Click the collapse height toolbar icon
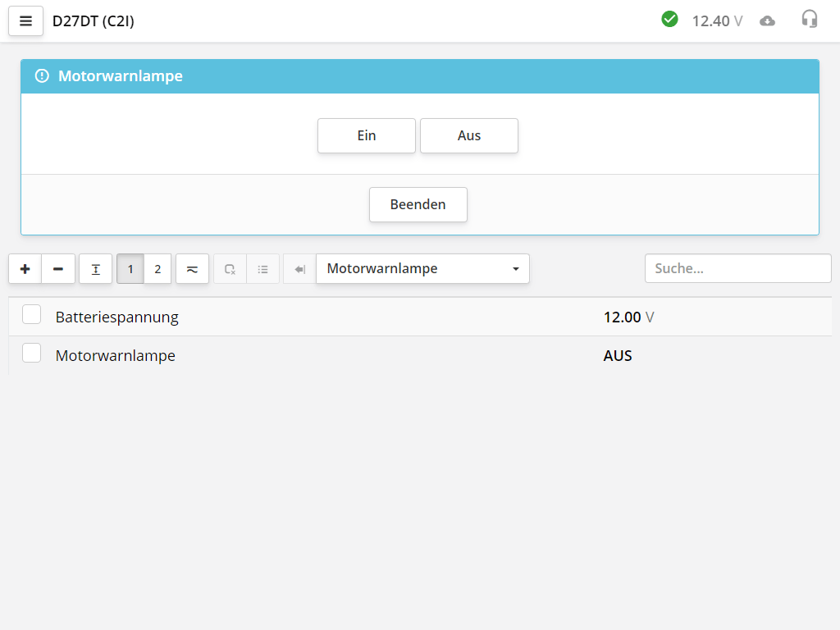The width and height of the screenshot is (840, 630). click(x=96, y=269)
